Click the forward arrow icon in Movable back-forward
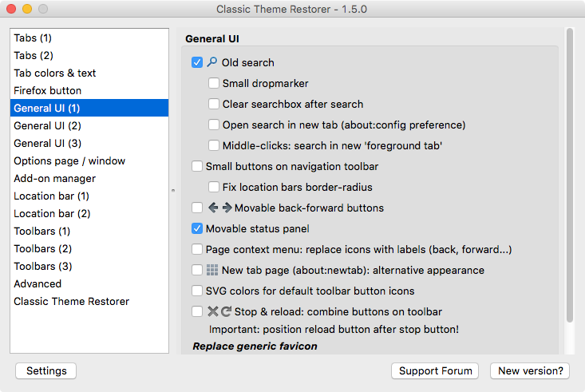The width and height of the screenshot is (585, 392). click(x=227, y=208)
